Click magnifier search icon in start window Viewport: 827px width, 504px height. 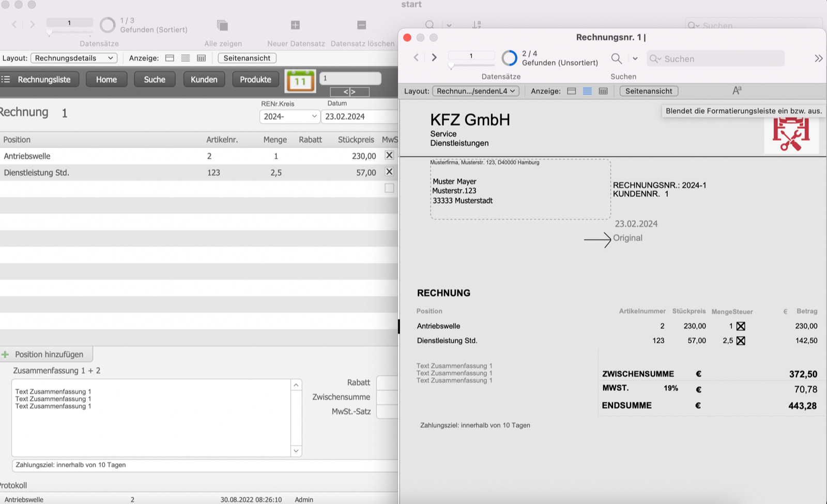coord(430,24)
